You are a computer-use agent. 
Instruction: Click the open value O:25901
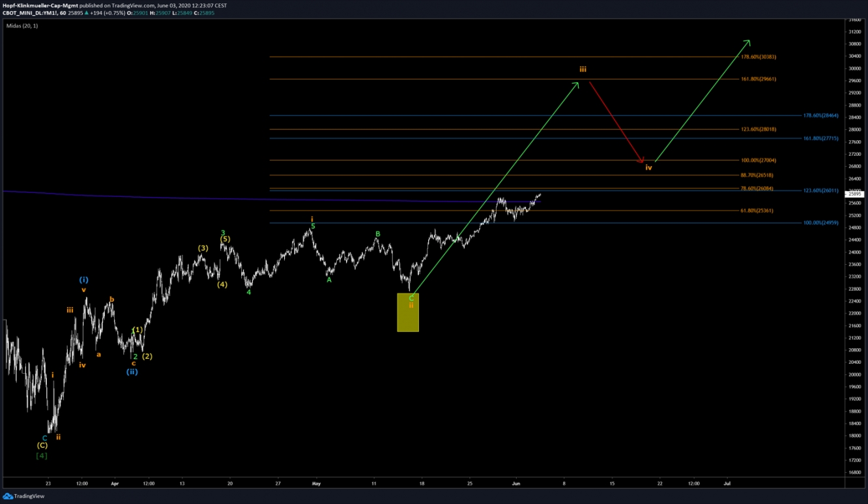[137, 12]
